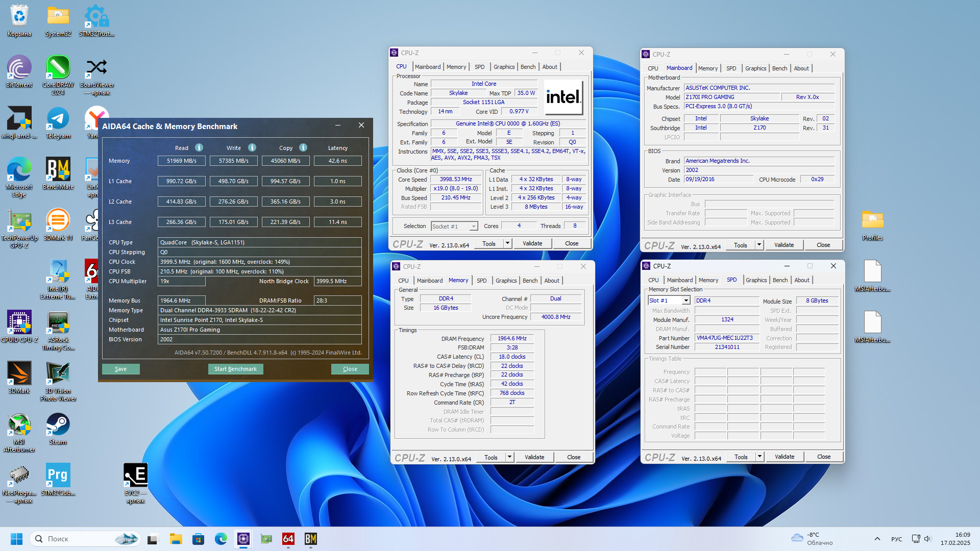
Task: Select About tab in SPD window
Action: click(x=802, y=280)
